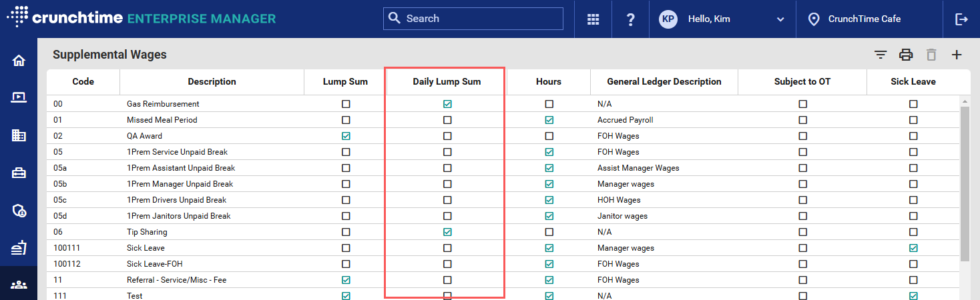Click the logout exit icon

coord(961,19)
